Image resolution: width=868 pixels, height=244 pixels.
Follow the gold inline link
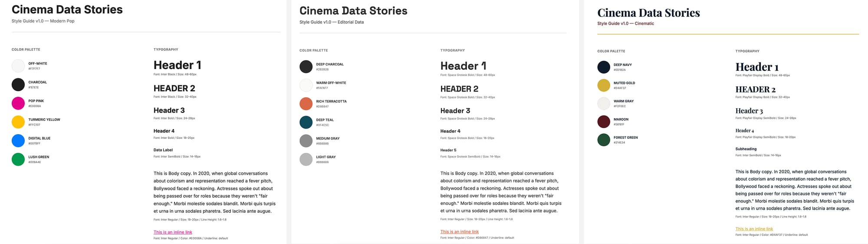(x=754, y=229)
